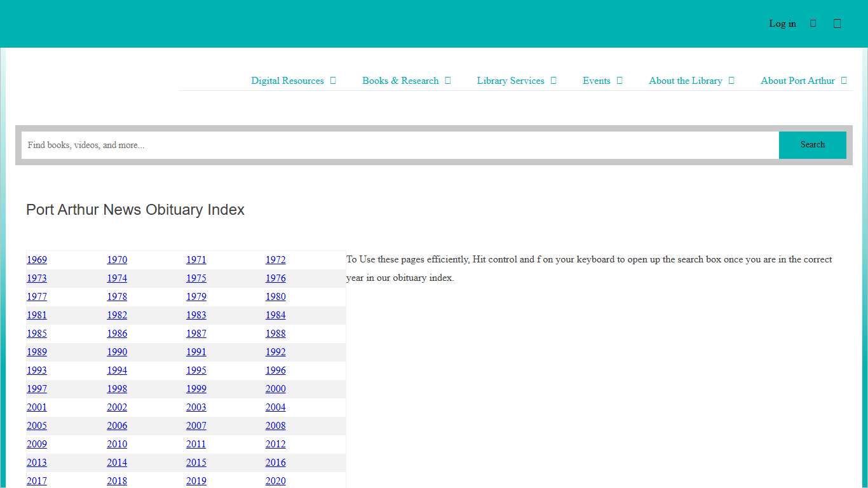Click the arrow icon beside Books & Research

[448, 81]
